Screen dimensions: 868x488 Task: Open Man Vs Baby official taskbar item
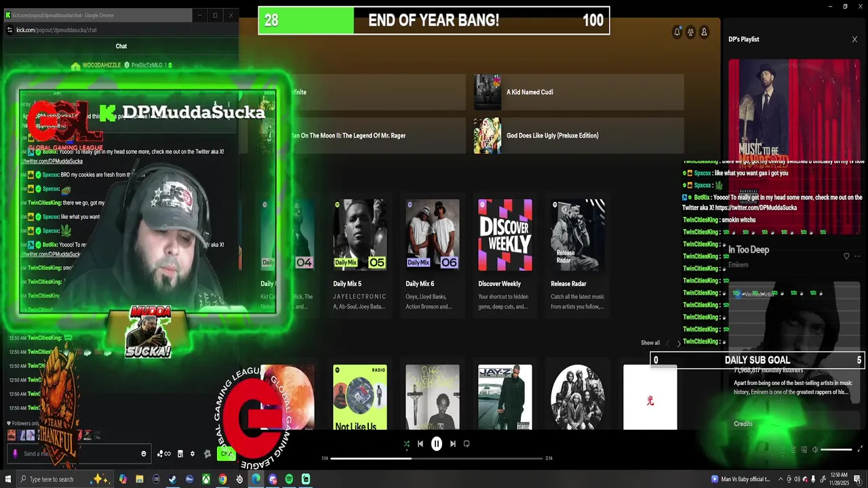[741, 479]
